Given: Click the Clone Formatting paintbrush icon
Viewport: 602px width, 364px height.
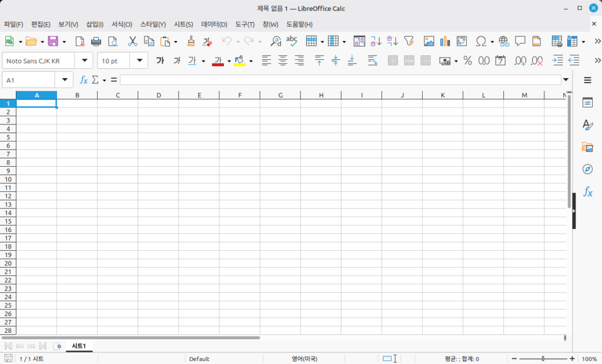Looking at the screenshot, I should coord(190,42).
